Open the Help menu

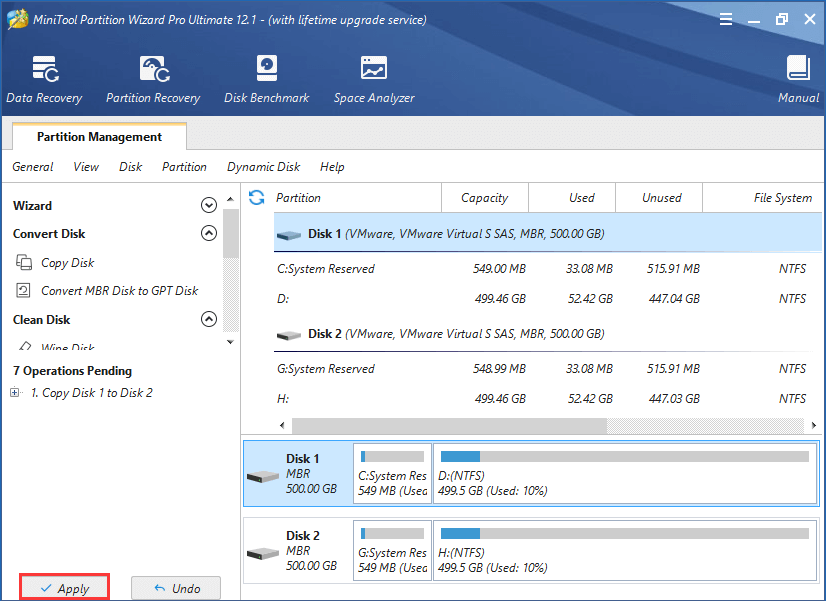pos(332,167)
